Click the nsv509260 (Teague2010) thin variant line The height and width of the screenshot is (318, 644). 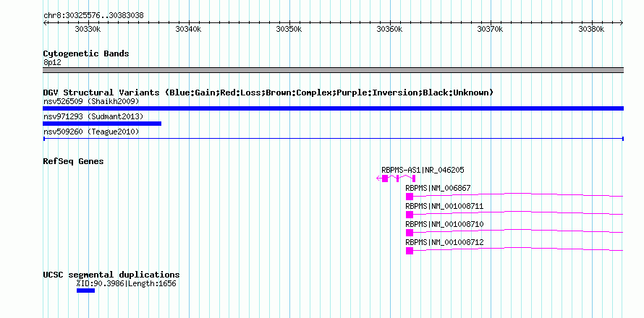click(333, 139)
